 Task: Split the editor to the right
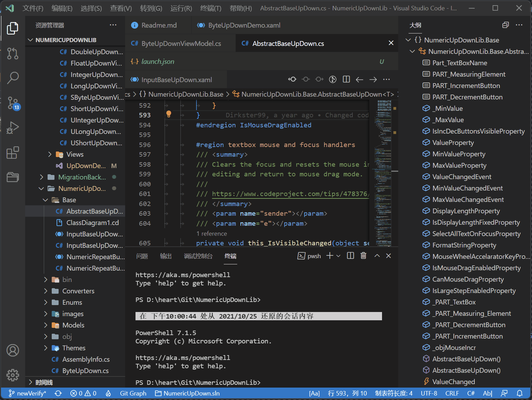pyautogui.click(x=347, y=79)
